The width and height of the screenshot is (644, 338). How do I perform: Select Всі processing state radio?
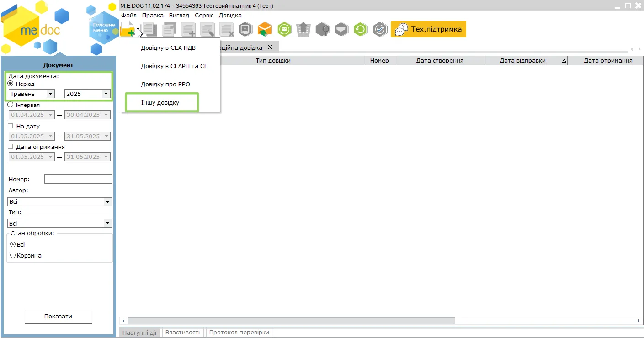(13, 244)
